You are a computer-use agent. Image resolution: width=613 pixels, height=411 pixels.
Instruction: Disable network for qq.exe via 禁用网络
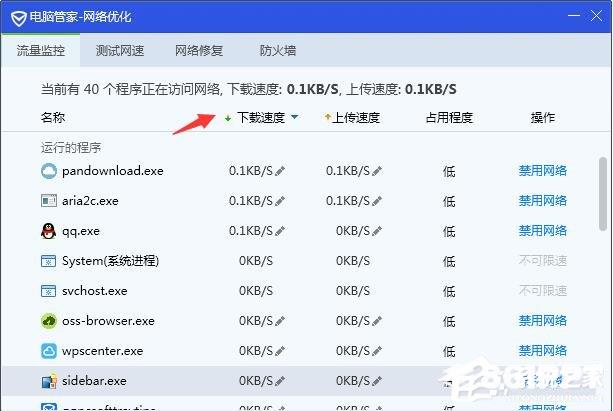pyautogui.click(x=543, y=231)
